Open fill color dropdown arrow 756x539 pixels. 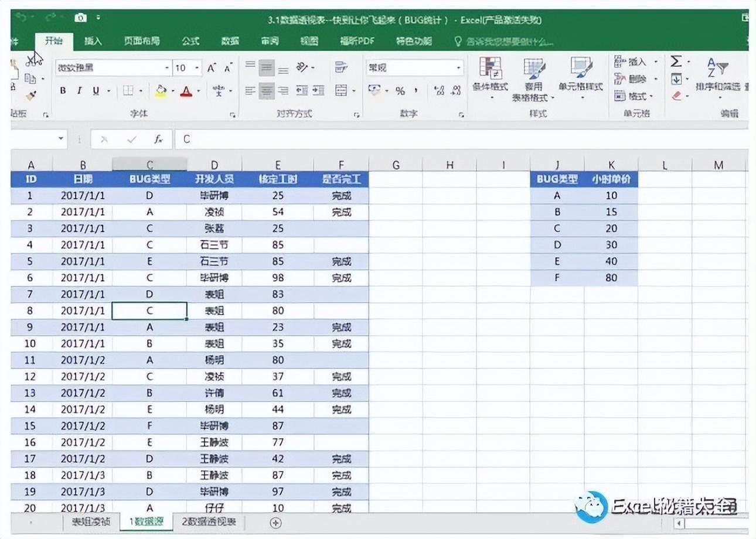point(172,91)
